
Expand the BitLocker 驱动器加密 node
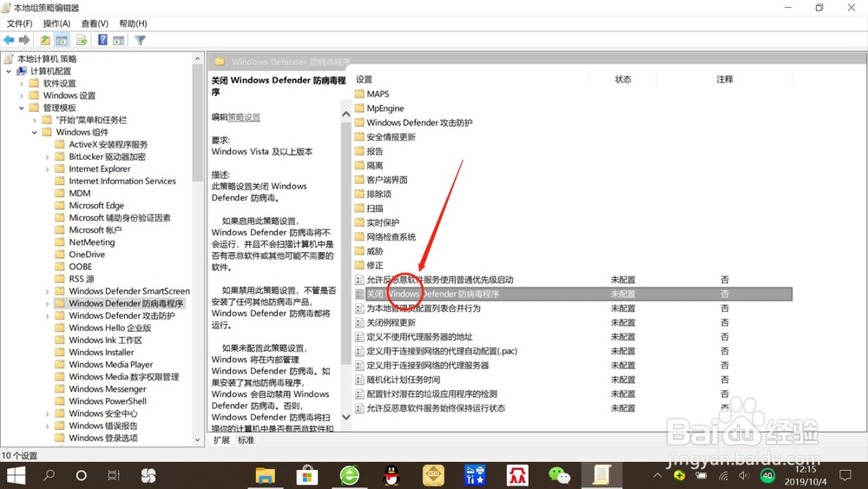pyautogui.click(x=47, y=156)
